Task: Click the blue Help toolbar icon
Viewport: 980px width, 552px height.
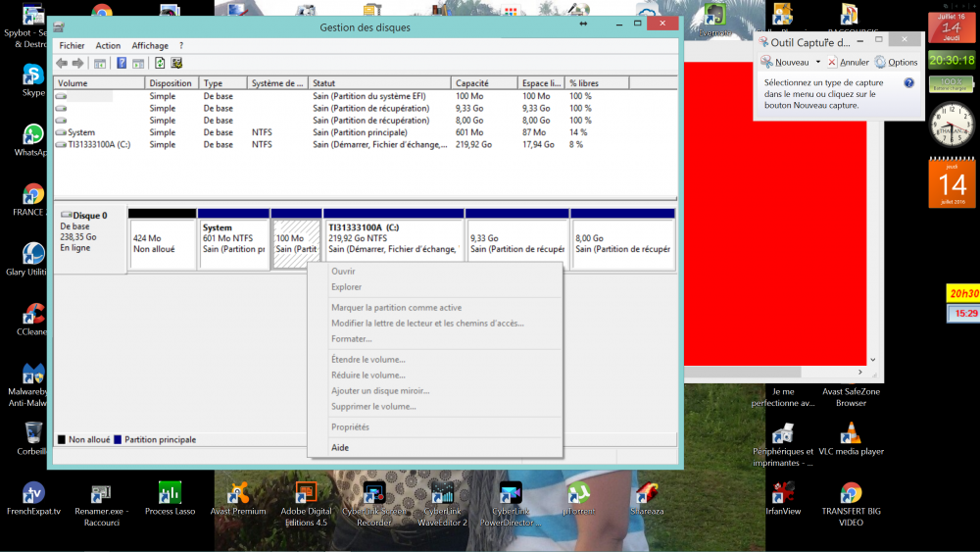Action: click(x=122, y=63)
